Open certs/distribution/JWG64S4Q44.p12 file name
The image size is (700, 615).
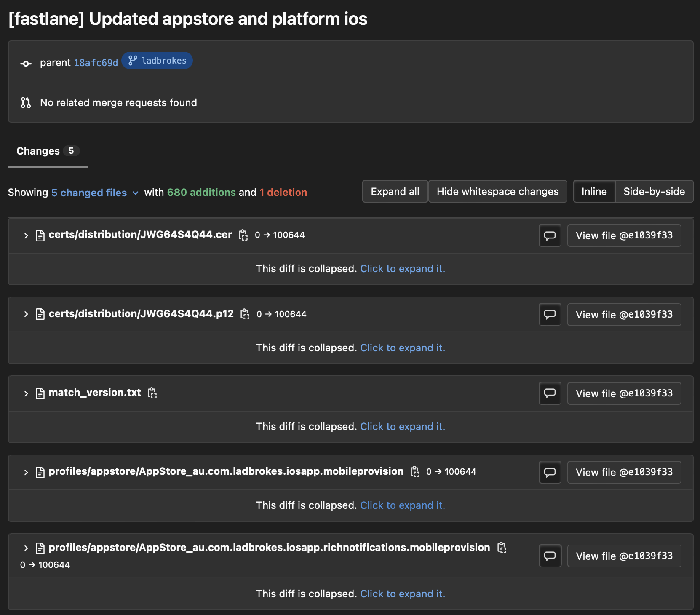pos(141,314)
